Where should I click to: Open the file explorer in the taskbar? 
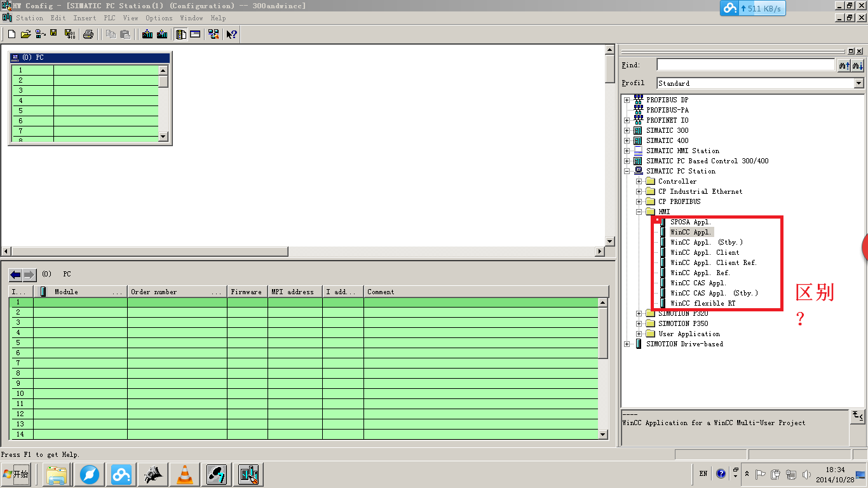coord(57,474)
